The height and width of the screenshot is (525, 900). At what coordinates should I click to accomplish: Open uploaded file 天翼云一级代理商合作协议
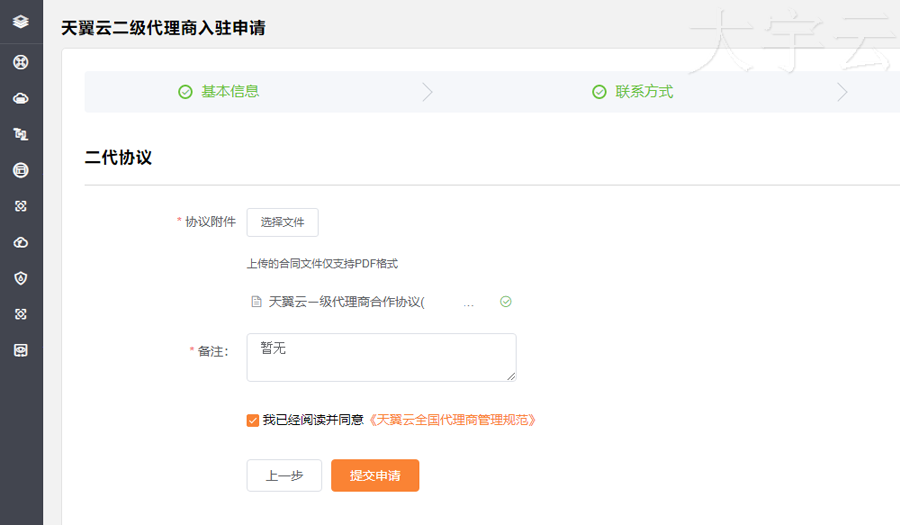pos(347,302)
